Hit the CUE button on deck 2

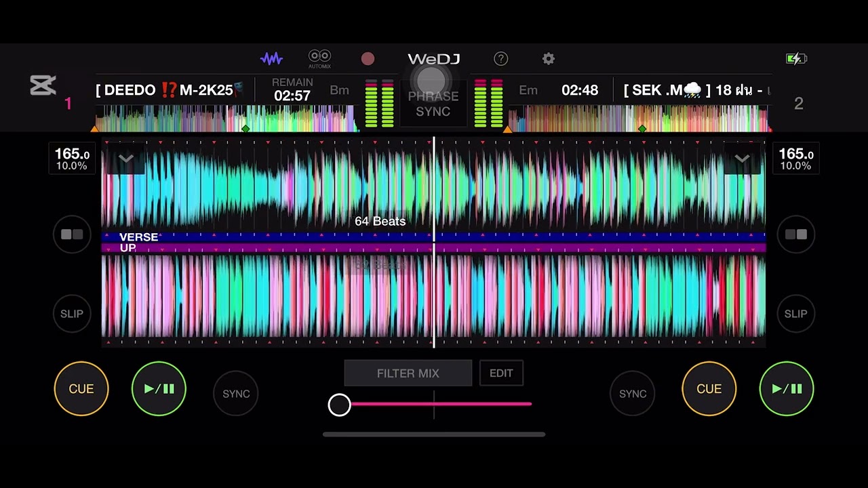[709, 388]
